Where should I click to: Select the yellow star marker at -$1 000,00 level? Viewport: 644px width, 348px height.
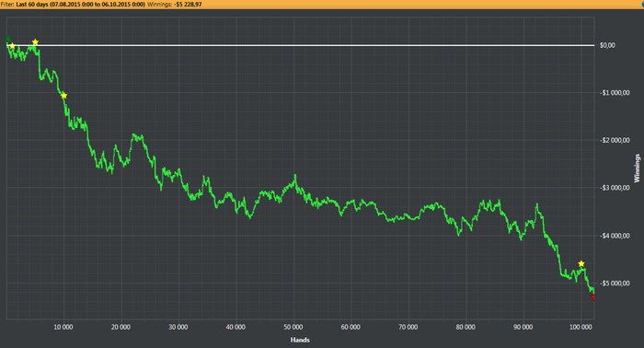coord(63,96)
